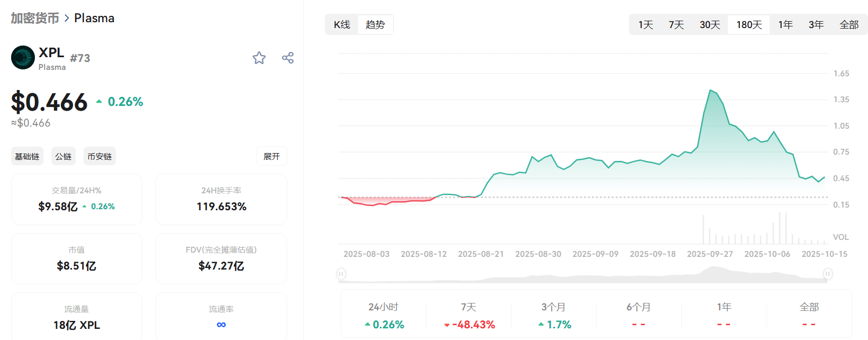Select the 1年 time range tab
This screenshot has width=868, height=340.
point(785,25)
